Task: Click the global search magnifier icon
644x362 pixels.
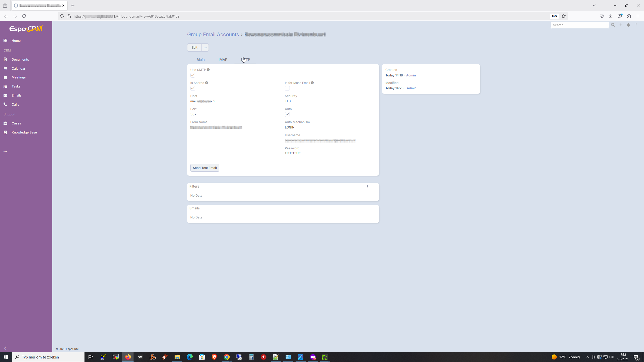Action: tap(613, 25)
